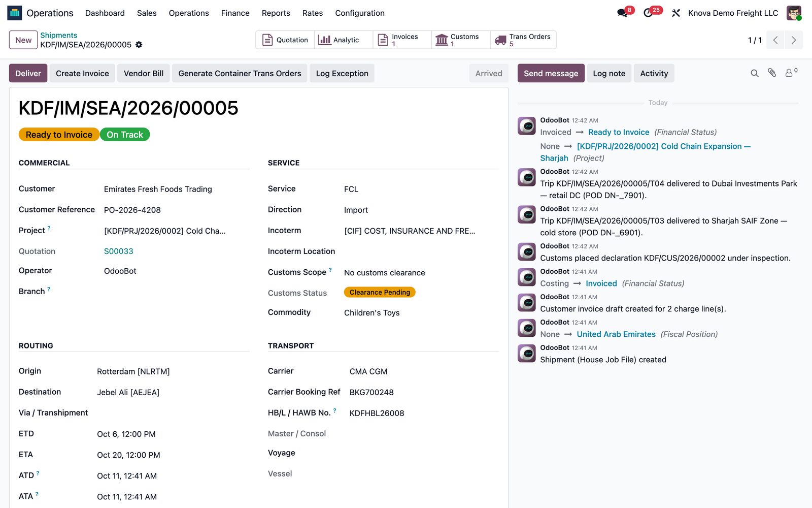Viewport: 812px width, 508px height.
Task: Click the Arrived status stage
Action: pos(489,73)
